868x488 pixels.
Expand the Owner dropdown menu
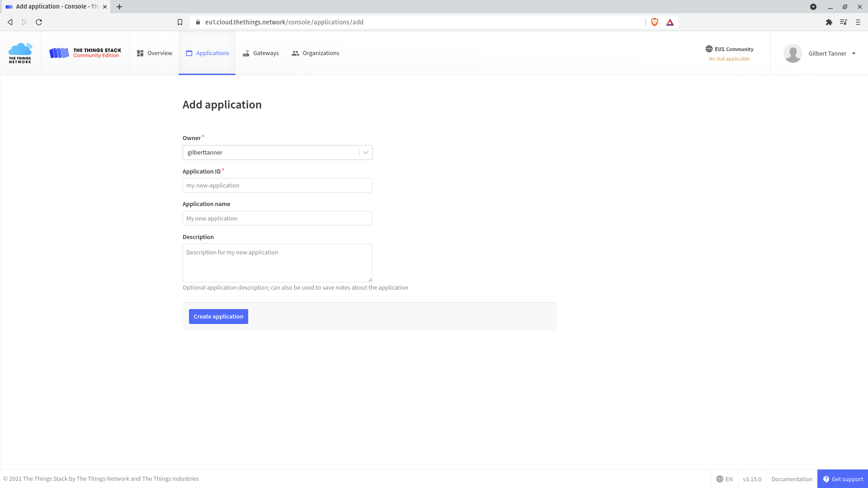click(x=365, y=153)
